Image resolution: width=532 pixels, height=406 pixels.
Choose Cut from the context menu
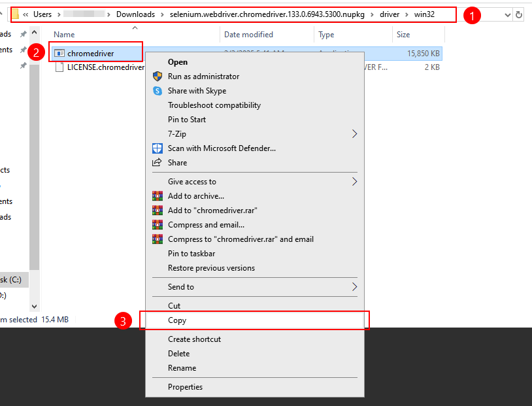pos(255,305)
